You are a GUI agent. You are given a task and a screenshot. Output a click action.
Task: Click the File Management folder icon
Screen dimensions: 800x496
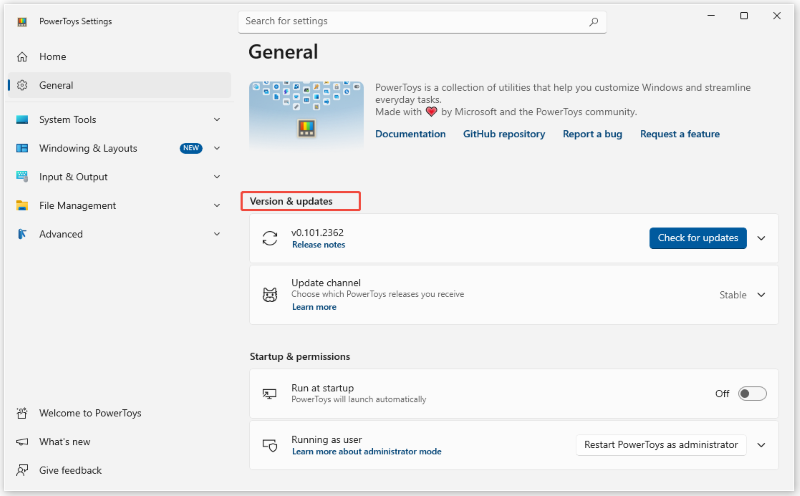[x=22, y=205]
